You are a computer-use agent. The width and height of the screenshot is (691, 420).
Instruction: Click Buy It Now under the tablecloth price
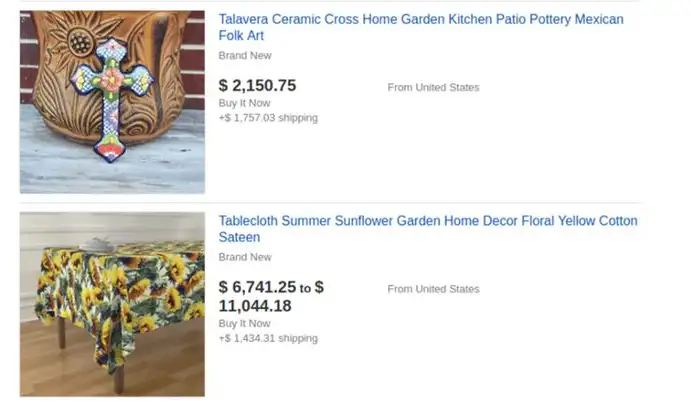point(245,323)
